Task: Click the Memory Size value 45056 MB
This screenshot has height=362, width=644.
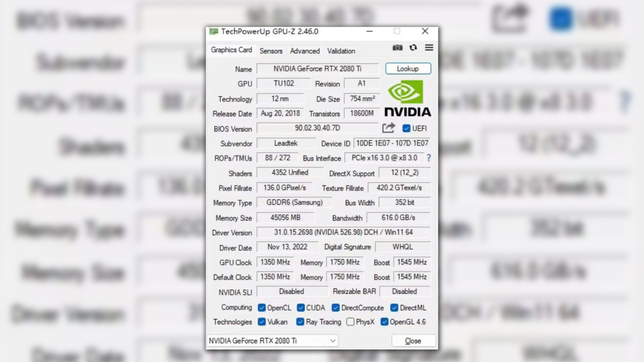Action: (285, 217)
